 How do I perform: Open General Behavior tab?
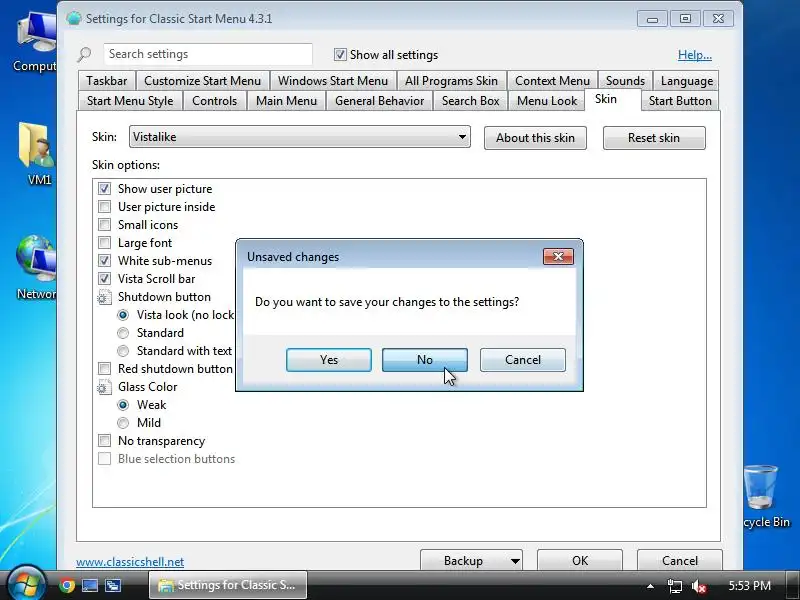(x=380, y=101)
